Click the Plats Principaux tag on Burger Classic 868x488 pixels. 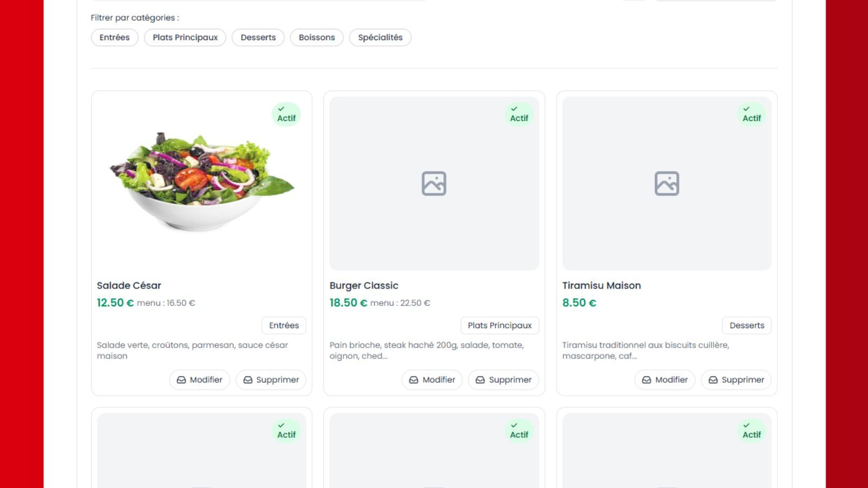[x=500, y=325]
